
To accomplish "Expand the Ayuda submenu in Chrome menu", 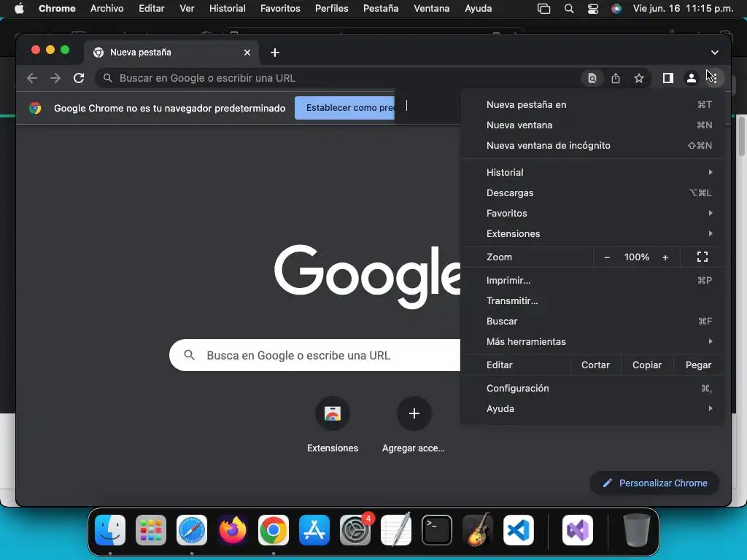I will [592, 408].
